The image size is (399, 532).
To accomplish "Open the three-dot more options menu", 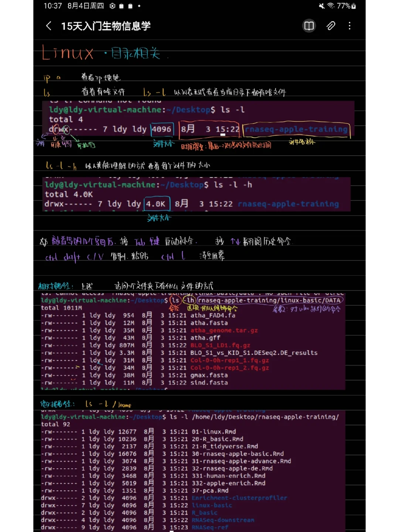I will pos(349,26).
